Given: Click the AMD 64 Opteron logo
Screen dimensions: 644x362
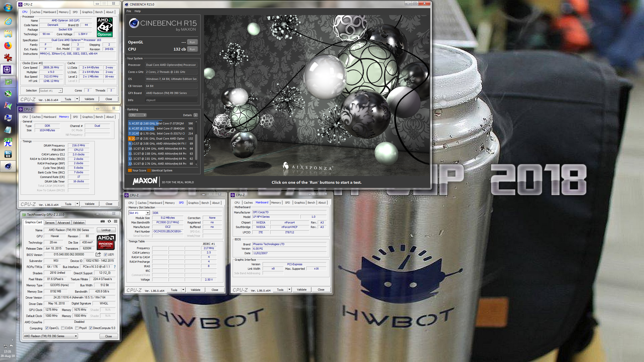Looking at the screenshot, I should tap(105, 27).
